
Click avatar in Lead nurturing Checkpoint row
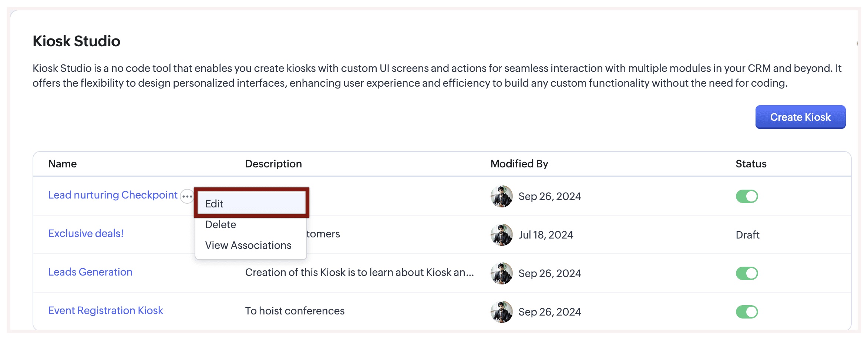501,196
